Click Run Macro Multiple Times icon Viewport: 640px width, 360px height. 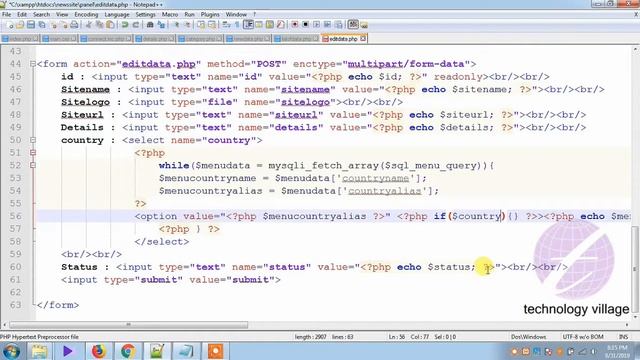click(327, 25)
